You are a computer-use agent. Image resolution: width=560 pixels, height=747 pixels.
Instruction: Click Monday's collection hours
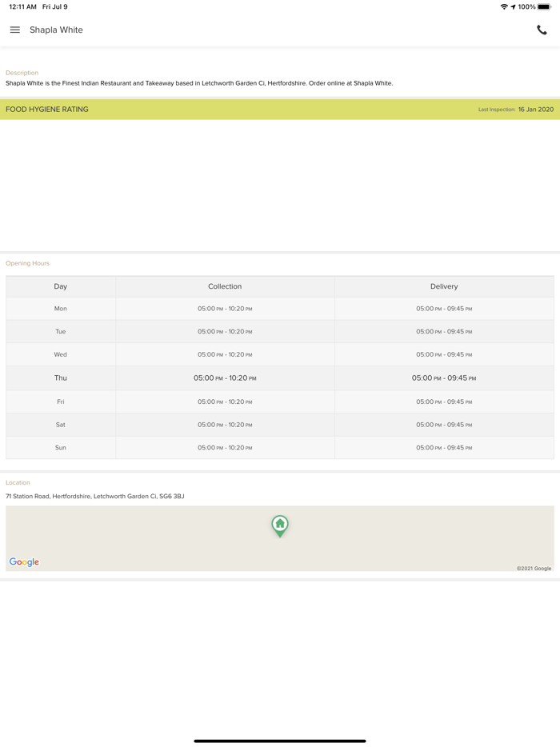(x=225, y=308)
